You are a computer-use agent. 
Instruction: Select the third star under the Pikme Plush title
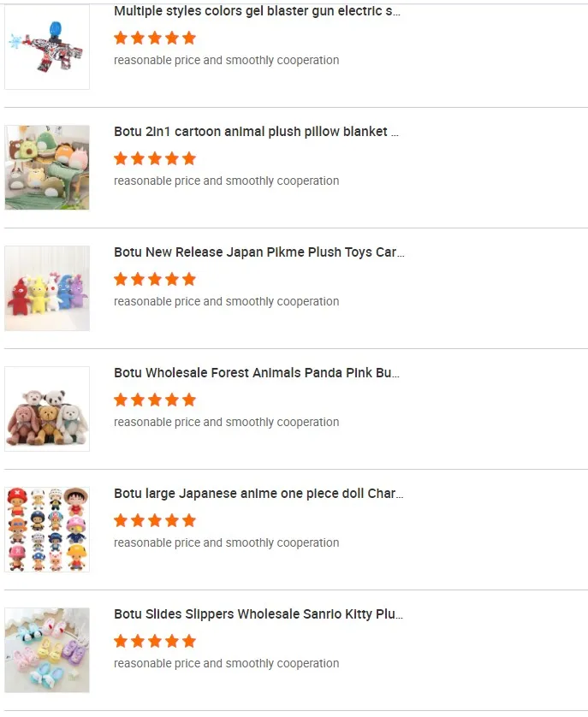155,279
